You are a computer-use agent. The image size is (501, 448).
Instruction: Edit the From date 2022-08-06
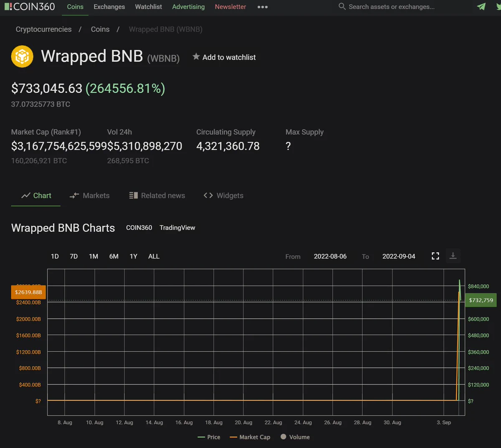tap(330, 256)
